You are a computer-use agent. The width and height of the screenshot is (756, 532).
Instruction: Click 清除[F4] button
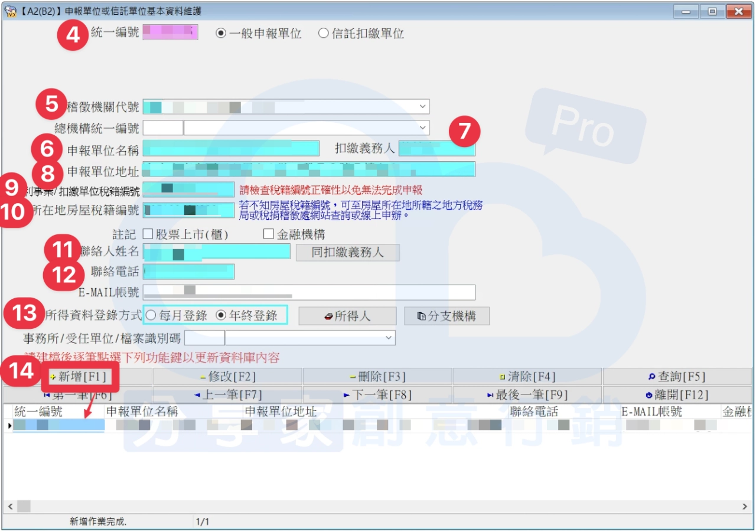(527, 377)
